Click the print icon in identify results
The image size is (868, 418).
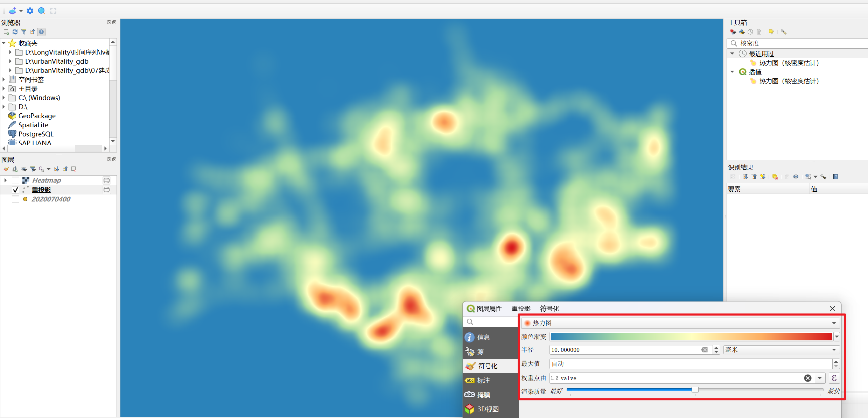click(796, 177)
